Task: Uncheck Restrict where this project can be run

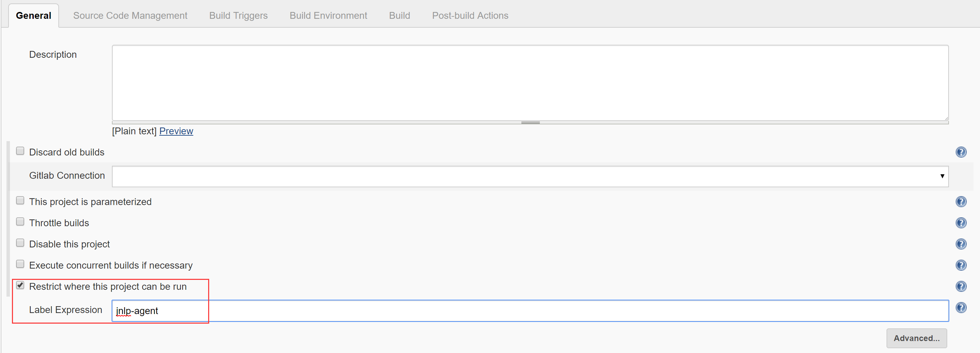Action: click(20, 285)
